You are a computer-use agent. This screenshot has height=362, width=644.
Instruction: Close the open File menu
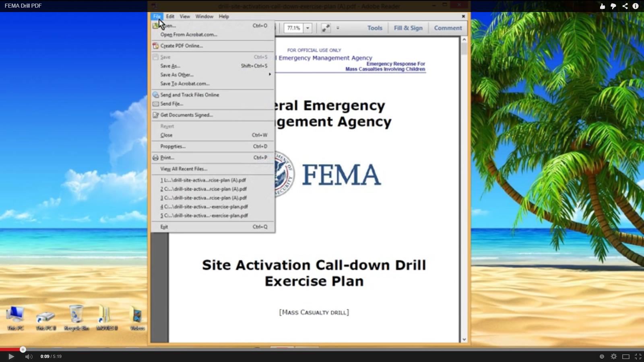[x=157, y=16]
